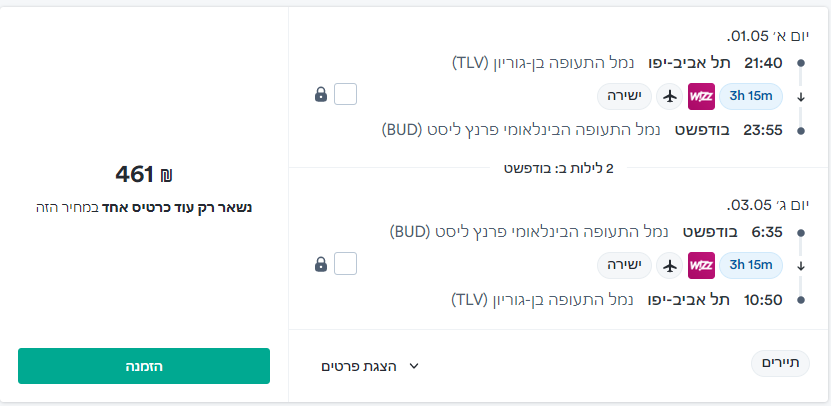Click the shekel currency symbol by the price

click(x=166, y=176)
